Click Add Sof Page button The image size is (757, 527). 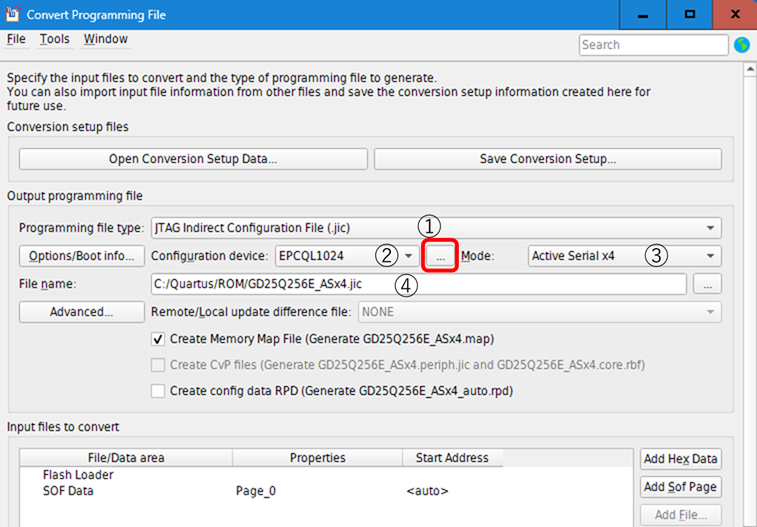pos(681,487)
